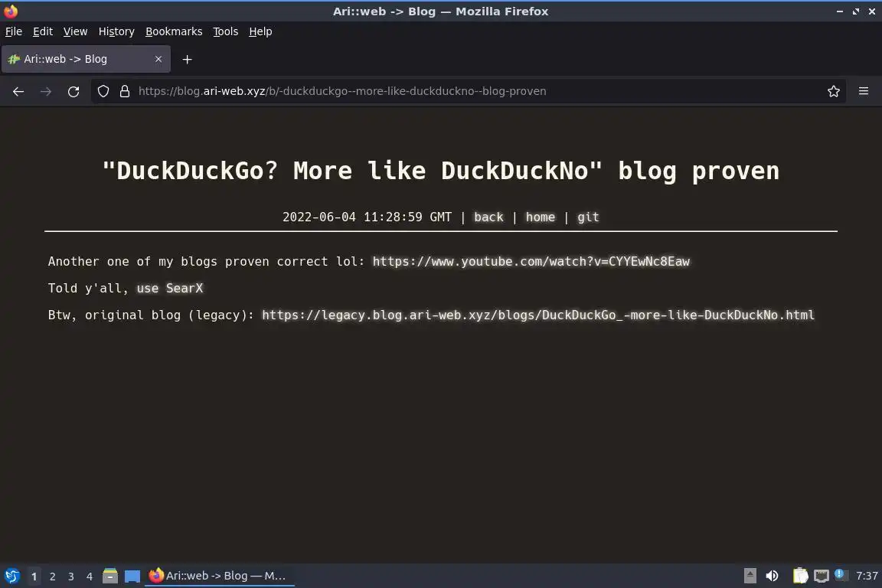View site security via the padlock icon

(x=125, y=91)
